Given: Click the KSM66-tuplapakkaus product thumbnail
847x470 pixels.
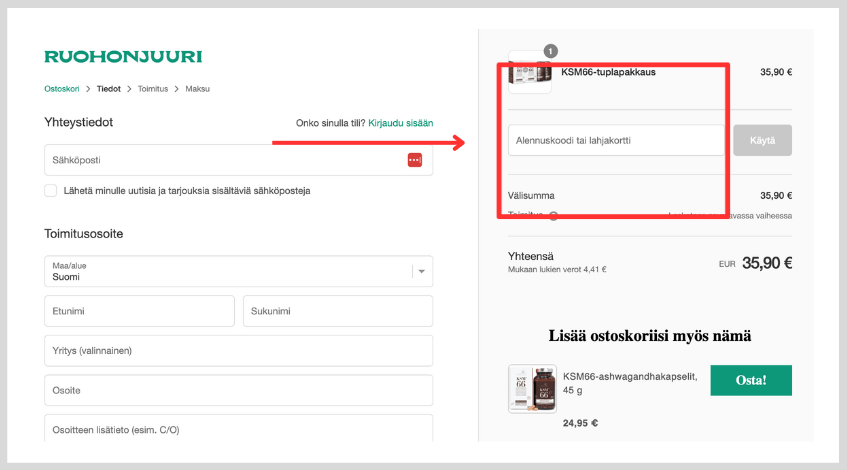Looking at the screenshot, I should (530, 72).
